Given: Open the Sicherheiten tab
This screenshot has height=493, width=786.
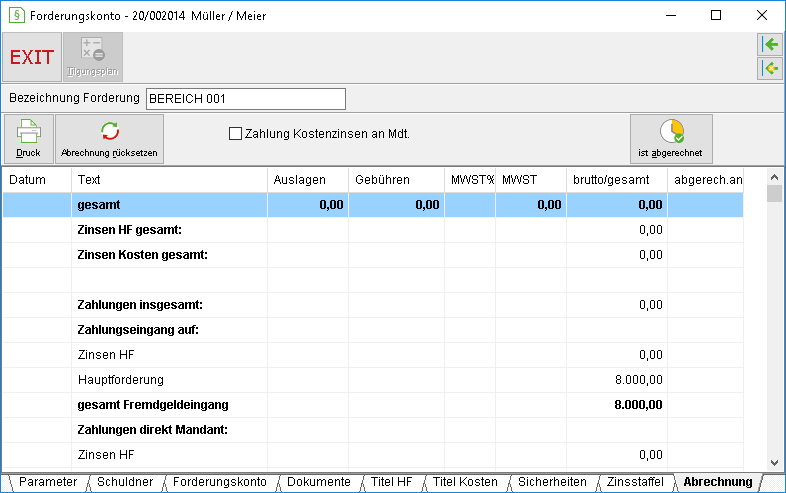Looking at the screenshot, I should click(x=552, y=482).
